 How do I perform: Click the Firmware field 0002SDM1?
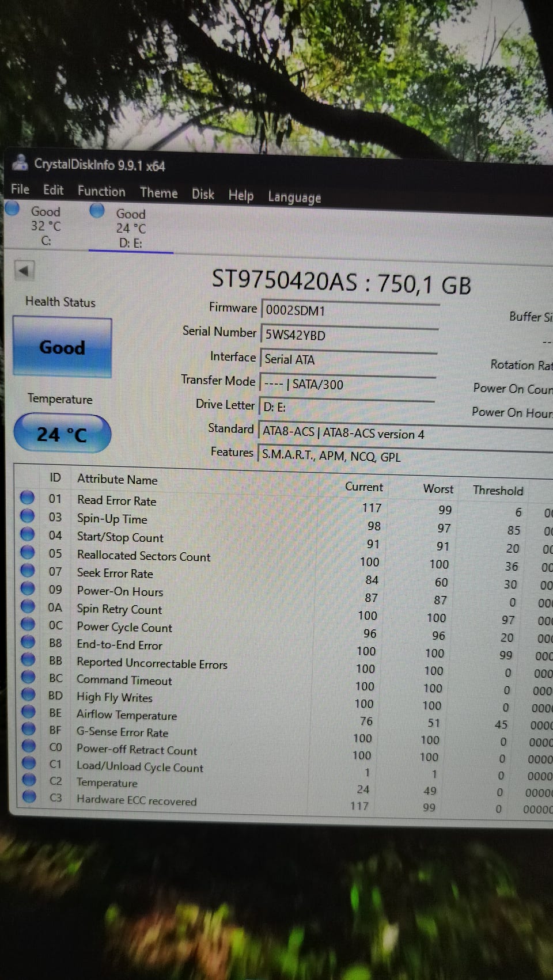click(x=350, y=311)
